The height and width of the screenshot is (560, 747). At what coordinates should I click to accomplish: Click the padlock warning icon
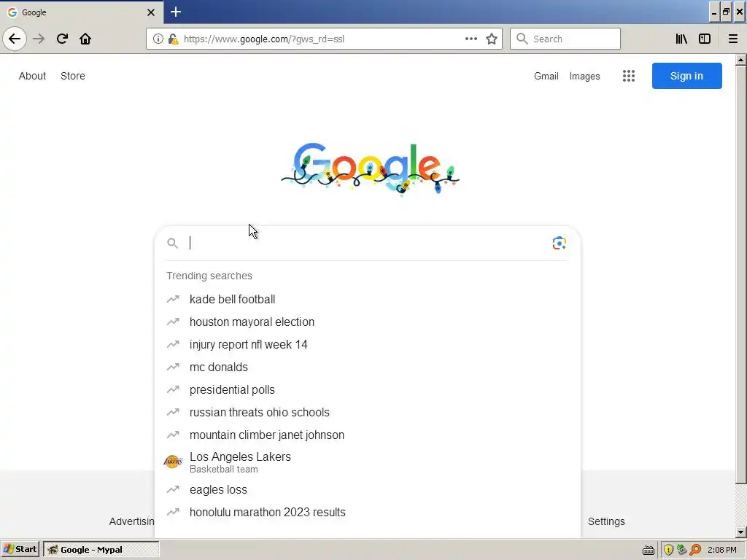tap(174, 39)
